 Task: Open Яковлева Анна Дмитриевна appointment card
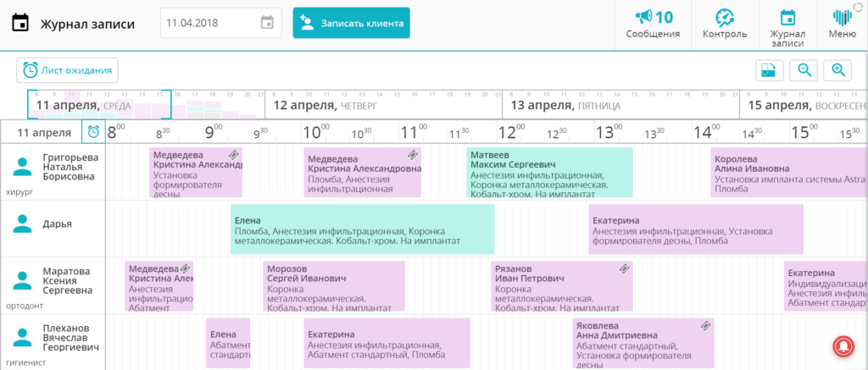pyautogui.click(x=643, y=344)
